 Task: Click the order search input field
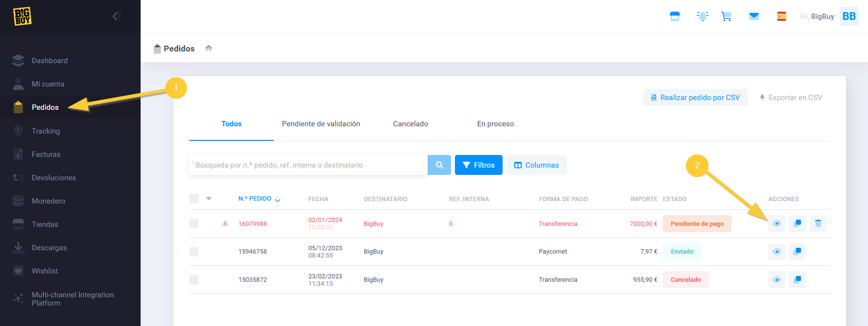pyautogui.click(x=308, y=165)
